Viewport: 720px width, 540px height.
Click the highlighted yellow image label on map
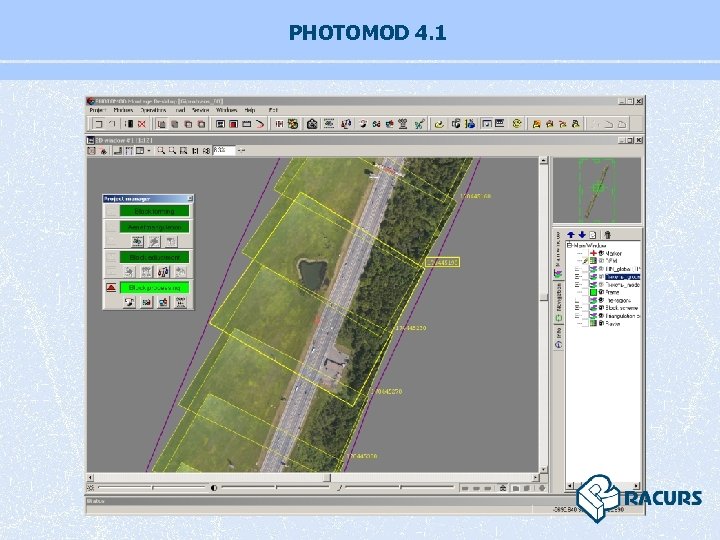tap(443, 262)
